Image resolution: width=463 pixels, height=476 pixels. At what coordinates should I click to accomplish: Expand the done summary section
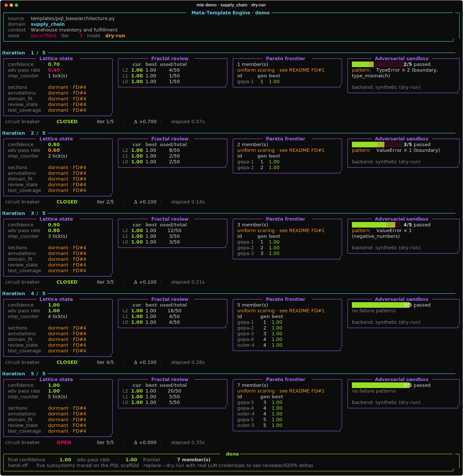coord(232,454)
